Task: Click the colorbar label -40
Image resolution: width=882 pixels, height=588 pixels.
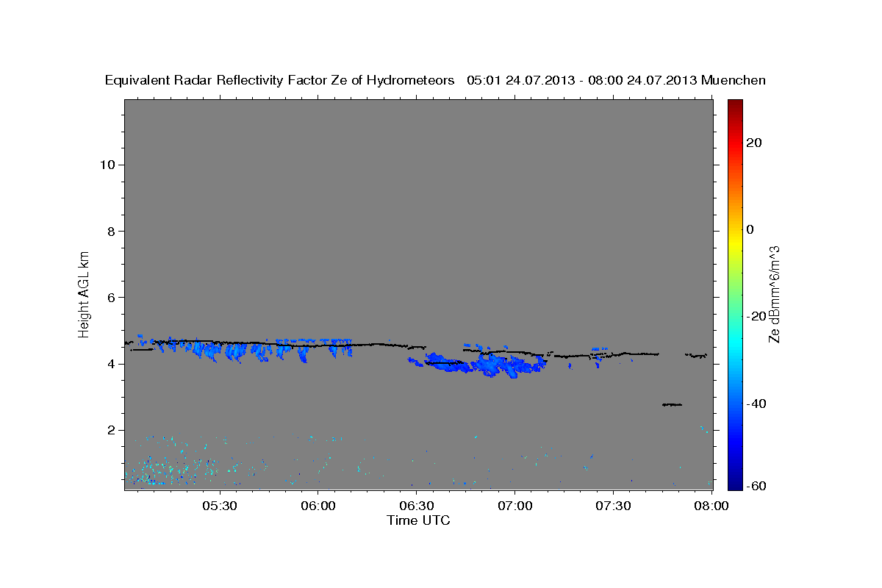Action: [756, 404]
